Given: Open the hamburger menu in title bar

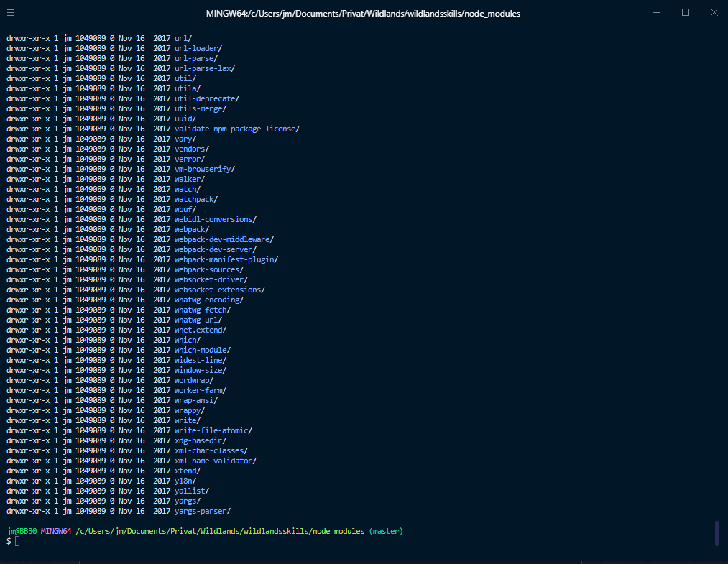Looking at the screenshot, I should [x=11, y=13].
